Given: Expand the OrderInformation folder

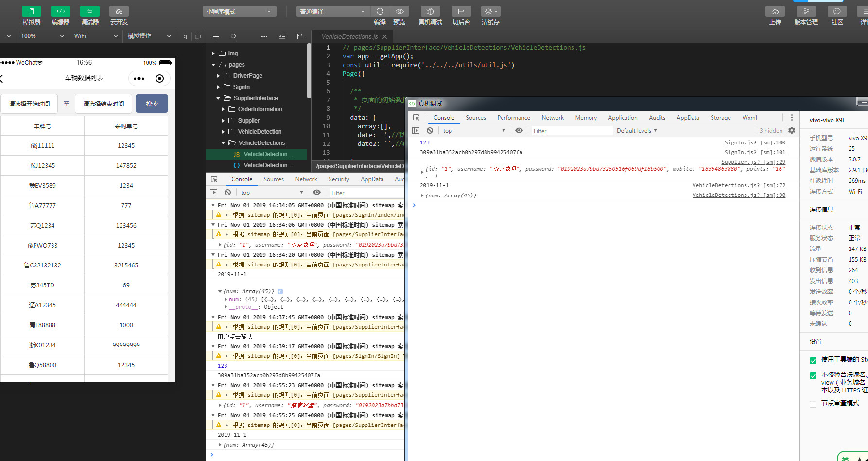Looking at the screenshot, I should coord(223,109).
